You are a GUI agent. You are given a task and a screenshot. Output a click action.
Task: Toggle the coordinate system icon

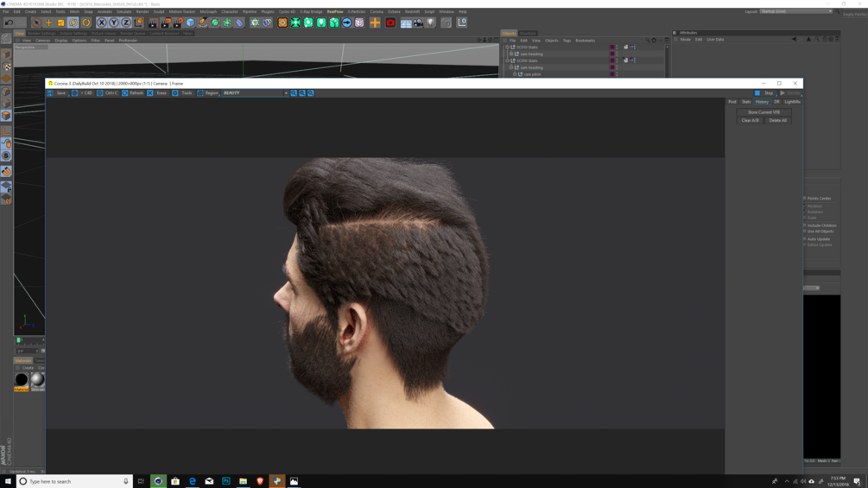(x=138, y=22)
